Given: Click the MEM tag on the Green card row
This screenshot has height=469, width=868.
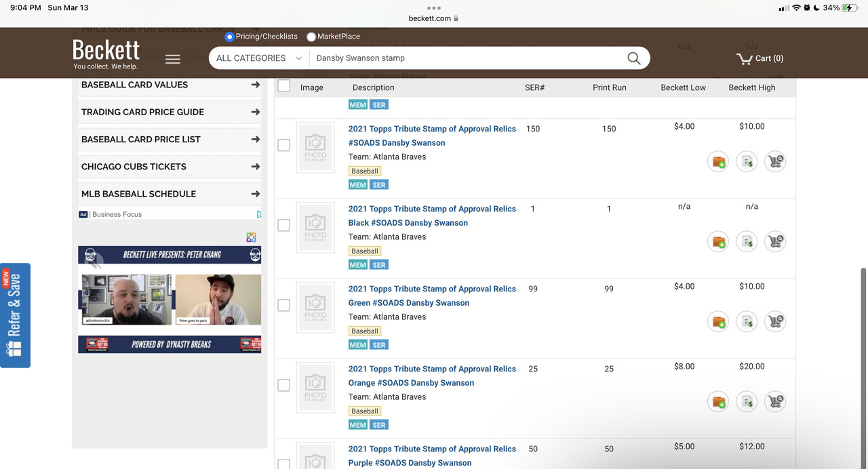Looking at the screenshot, I should pyautogui.click(x=358, y=345).
